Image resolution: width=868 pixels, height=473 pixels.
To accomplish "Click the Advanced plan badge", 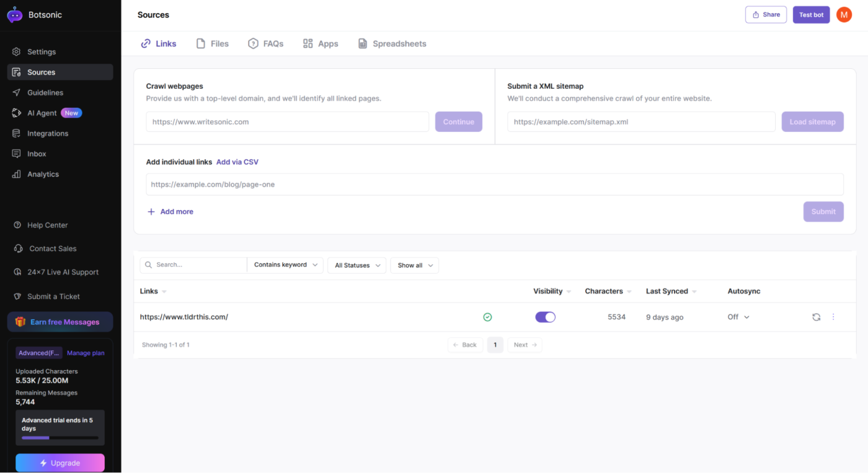I will click(x=38, y=353).
